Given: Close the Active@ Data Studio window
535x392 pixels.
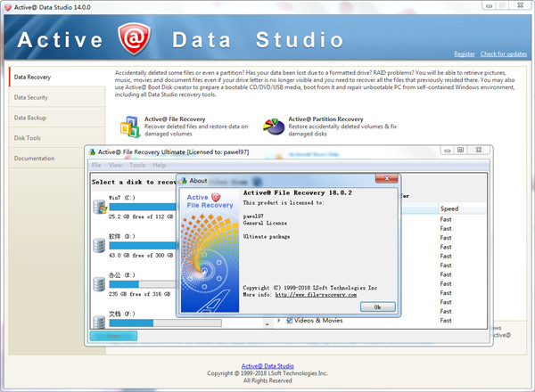Looking at the screenshot, I should pos(520,5).
